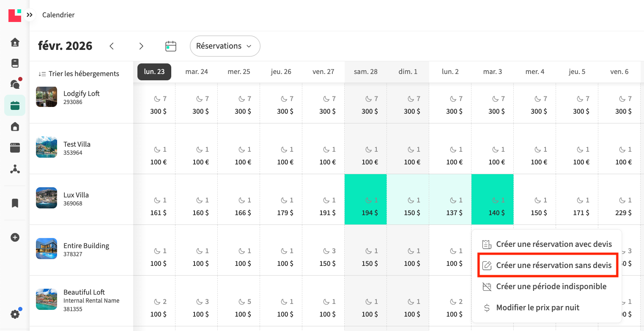
Task: Open the inbox messages icon with red dot
Action: coord(15,84)
